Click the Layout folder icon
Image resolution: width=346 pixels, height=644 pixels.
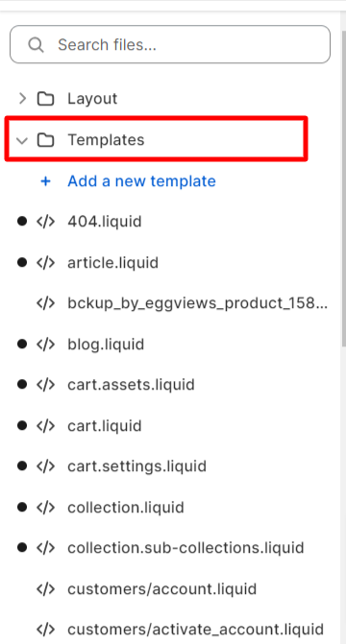pyautogui.click(x=46, y=99)
